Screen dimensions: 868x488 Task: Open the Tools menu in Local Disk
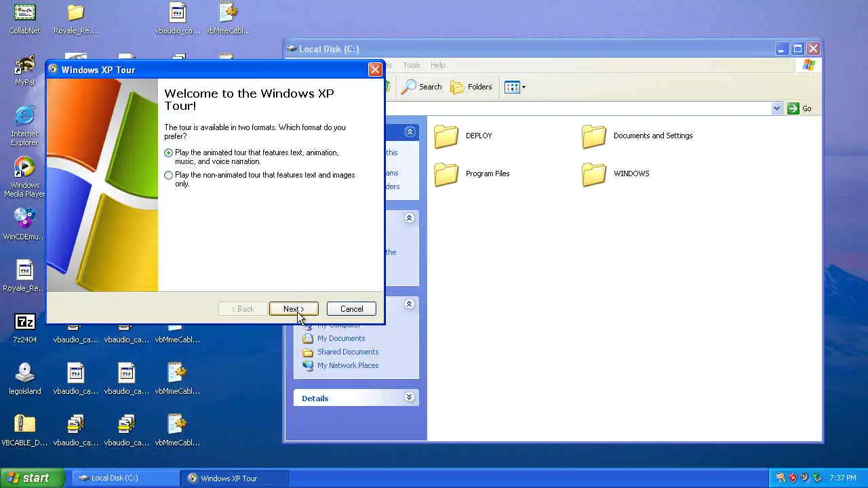tap(412, 65)
